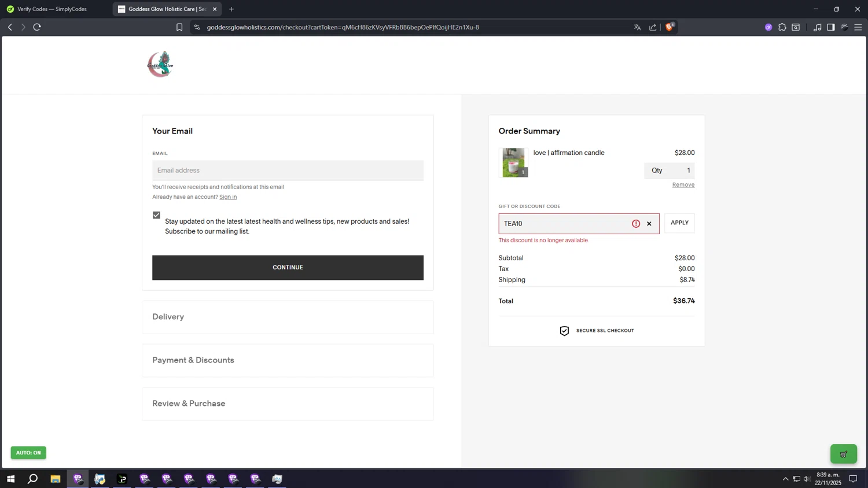Image resolution: width=868 pixels, height=488 pixels.
Task: Open the network status tray icon
Action: tap(796, 479)
